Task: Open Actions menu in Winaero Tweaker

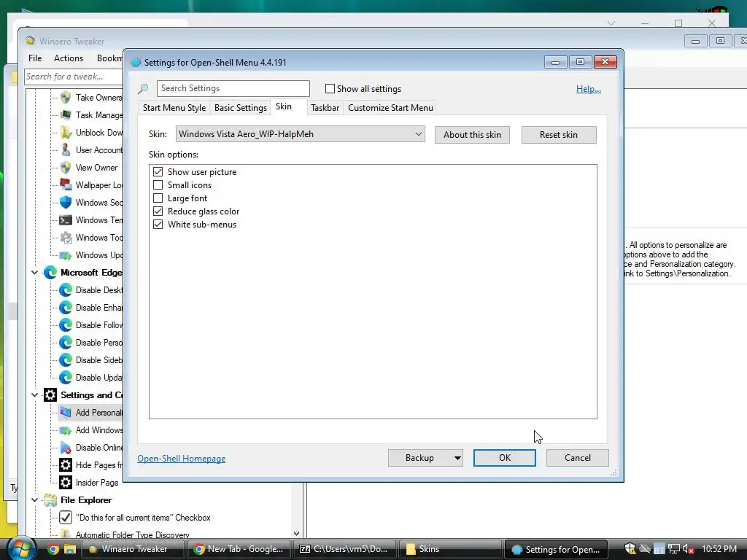Action: tap(69, 58)
